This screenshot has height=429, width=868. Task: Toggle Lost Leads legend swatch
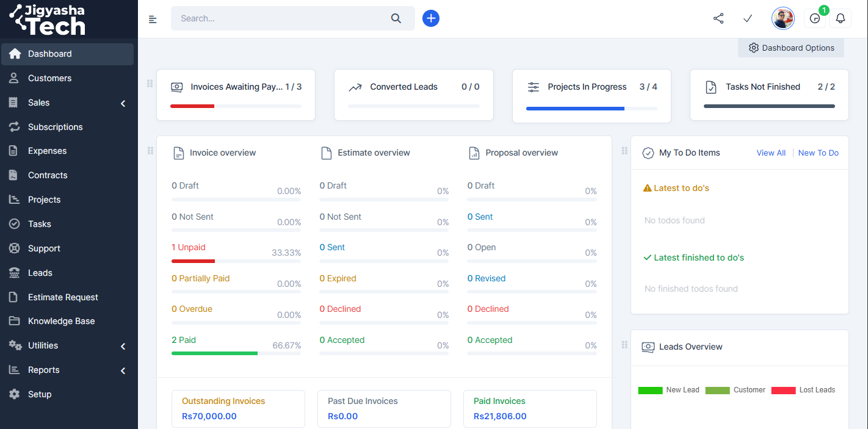783,391
